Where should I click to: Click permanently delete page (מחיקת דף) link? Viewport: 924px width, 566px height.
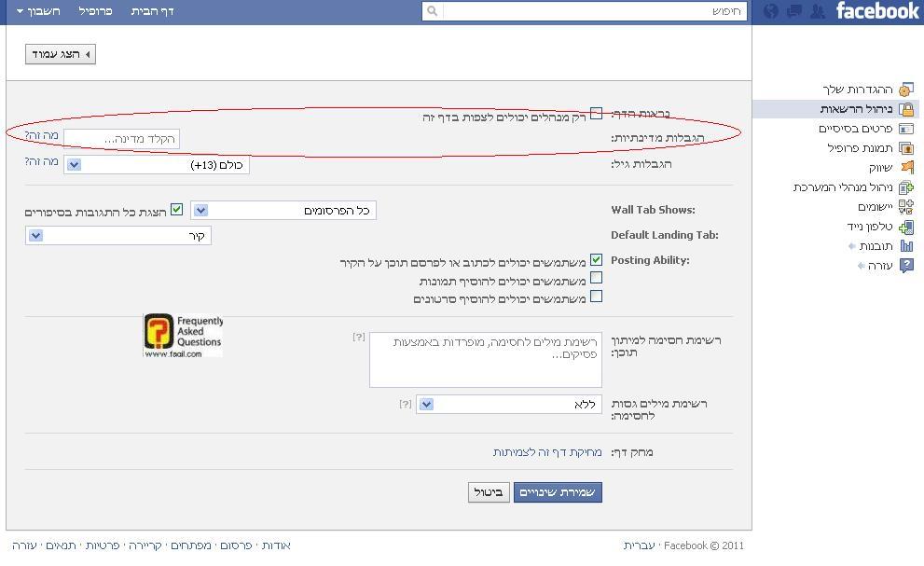548,452
